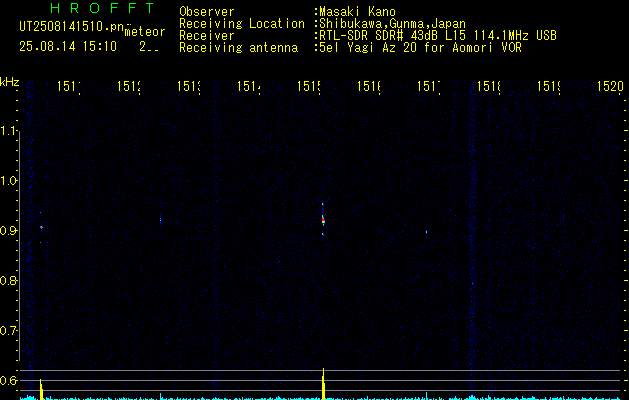Click the 0.8 kHz frequency axis label
629x400 pixels.
(x=9, y=280)
